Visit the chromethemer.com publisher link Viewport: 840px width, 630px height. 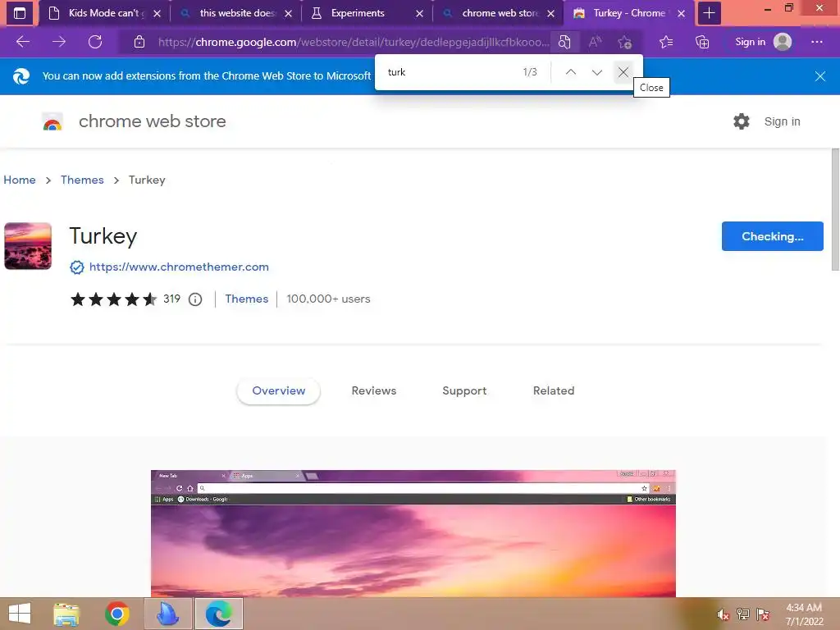(179, 267)
